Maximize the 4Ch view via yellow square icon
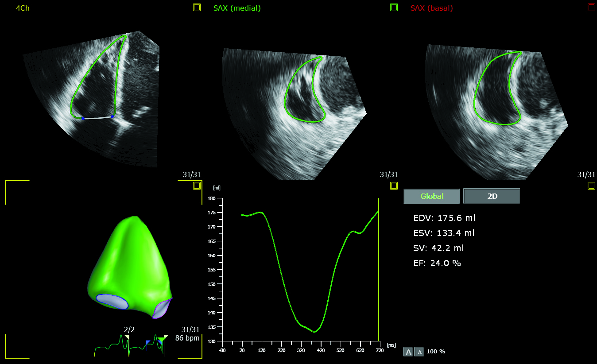 tap(197, 7)
